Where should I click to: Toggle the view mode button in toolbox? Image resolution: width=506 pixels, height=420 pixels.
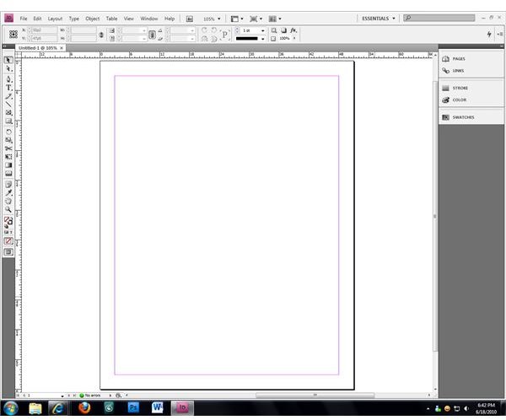tap(8, 251)
